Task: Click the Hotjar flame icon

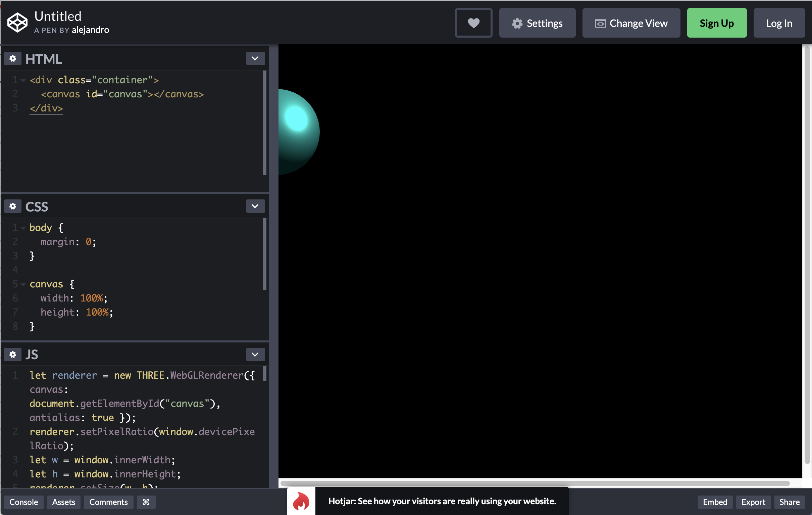Action: click(x=300, y=501)
